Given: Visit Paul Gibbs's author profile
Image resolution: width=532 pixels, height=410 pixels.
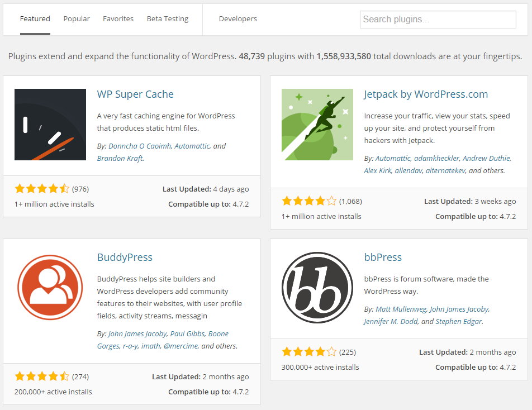Looking at the screenshot, I should pyautogui.click(x=188, y=333).
